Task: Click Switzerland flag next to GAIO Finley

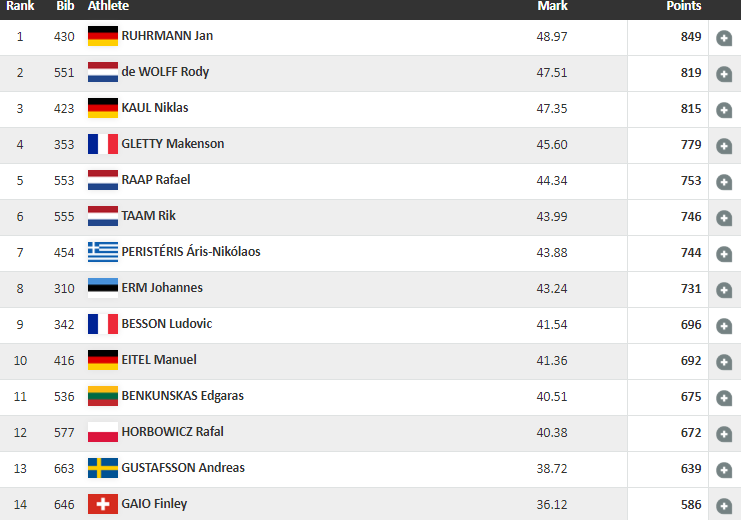Action: [x=103, y=504]
